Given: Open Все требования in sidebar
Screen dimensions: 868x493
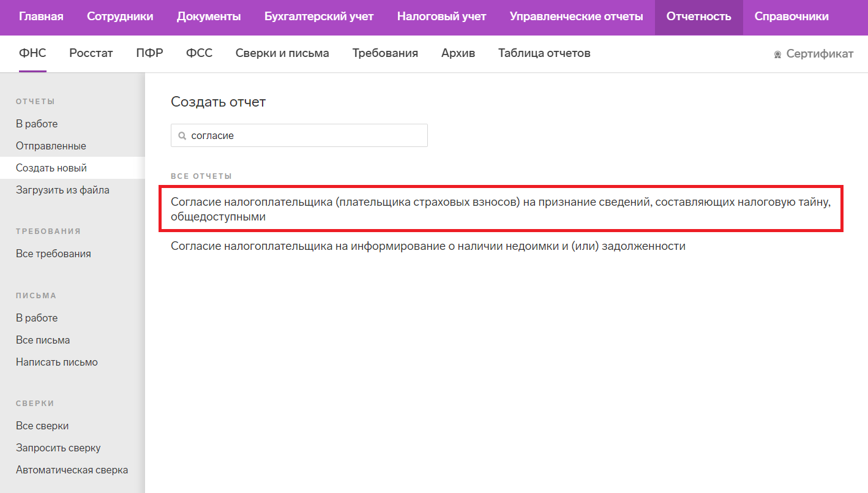Looking at the screenshot, I should [53, 254].
